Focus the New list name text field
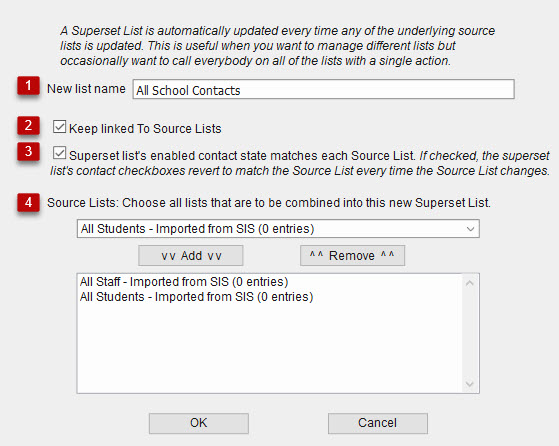 (323, 89)
